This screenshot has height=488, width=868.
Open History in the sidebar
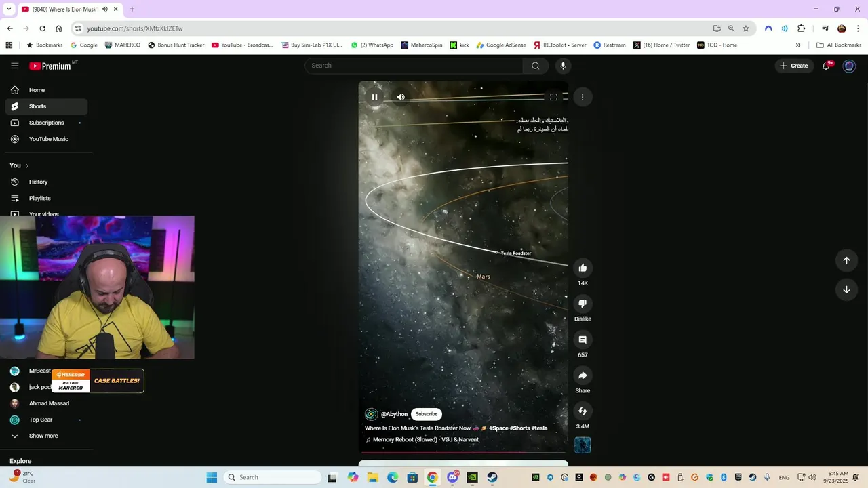(46, 182)
